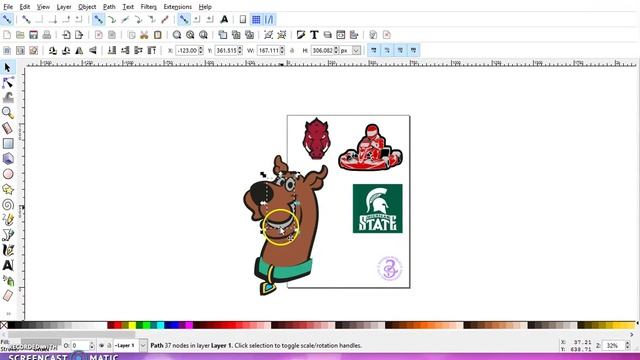
Task: Zoom to fit page
Action: tap(203, 35)
